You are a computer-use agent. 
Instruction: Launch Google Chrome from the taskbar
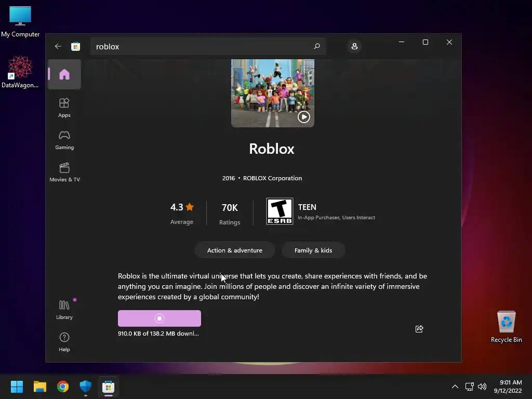[x=63, y=387]
